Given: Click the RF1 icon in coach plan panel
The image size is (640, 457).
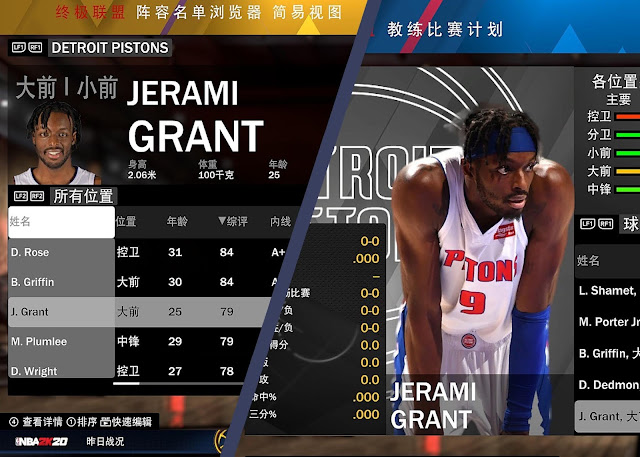Looking at the screenshot, I should click(606, 224).
